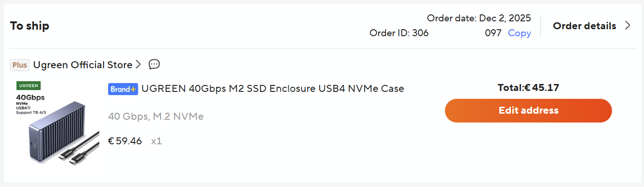This screenshot has height=187, width=644.
Task: Open Order details page
Action: tap(584, 26)
